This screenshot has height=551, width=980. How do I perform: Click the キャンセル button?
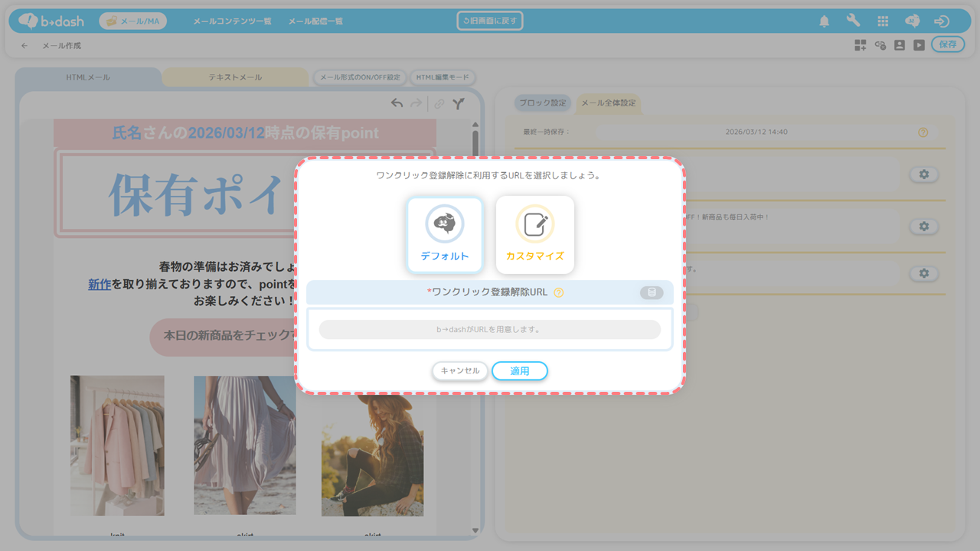tap(460, 371)
